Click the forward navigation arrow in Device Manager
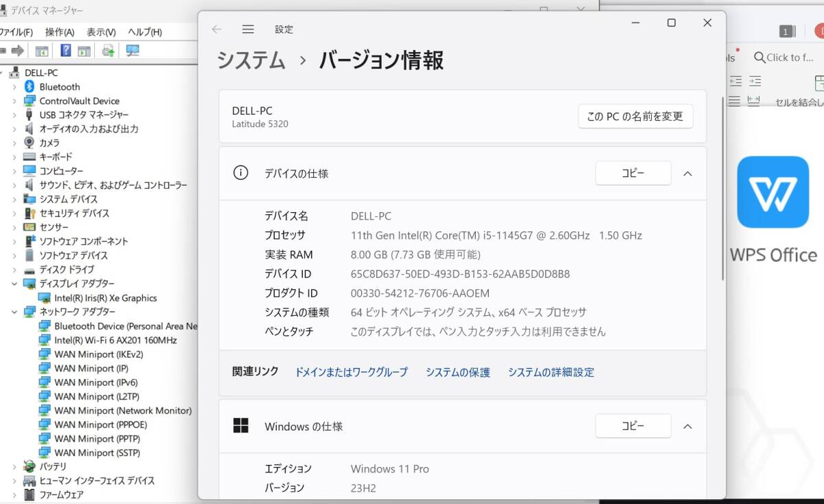Image resolution: width=824 pixels, height=504 pixels. click(x=19, y=50)
